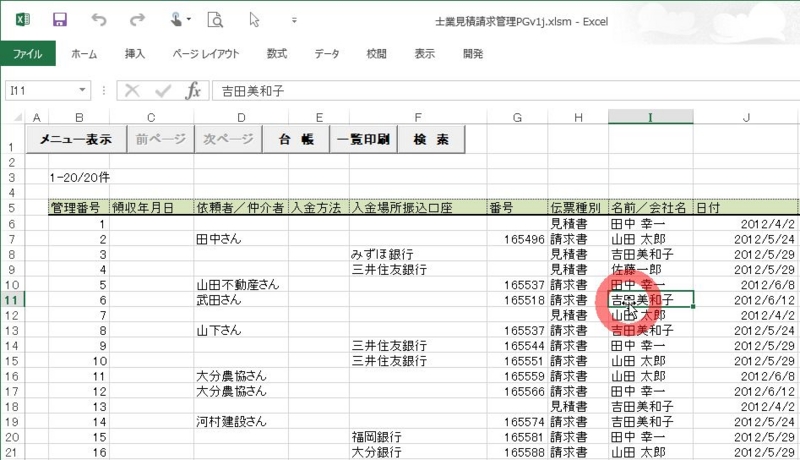The height and width of the screenshot is (460, 800).
Task: Select the 三井住友銀行 cell in row 9
Action: tap(418, 269)
